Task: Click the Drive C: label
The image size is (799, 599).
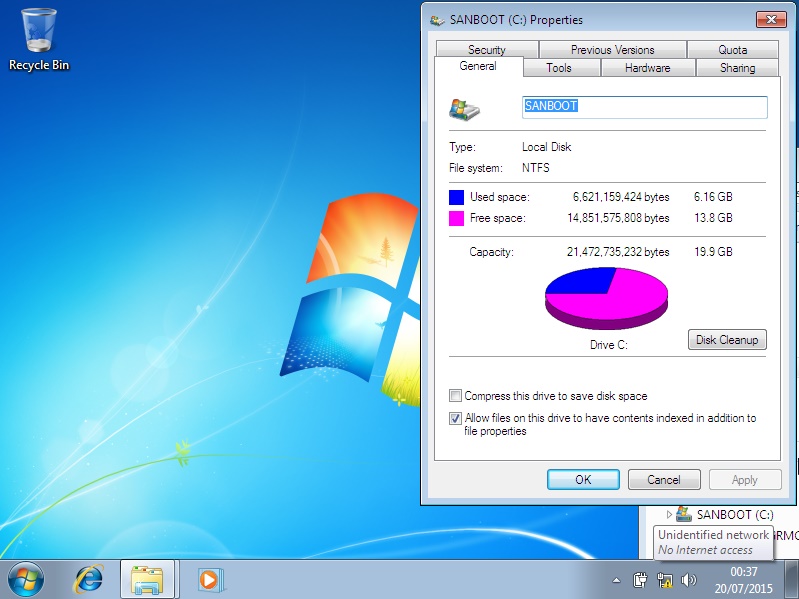Action: [x=608, y=345]
